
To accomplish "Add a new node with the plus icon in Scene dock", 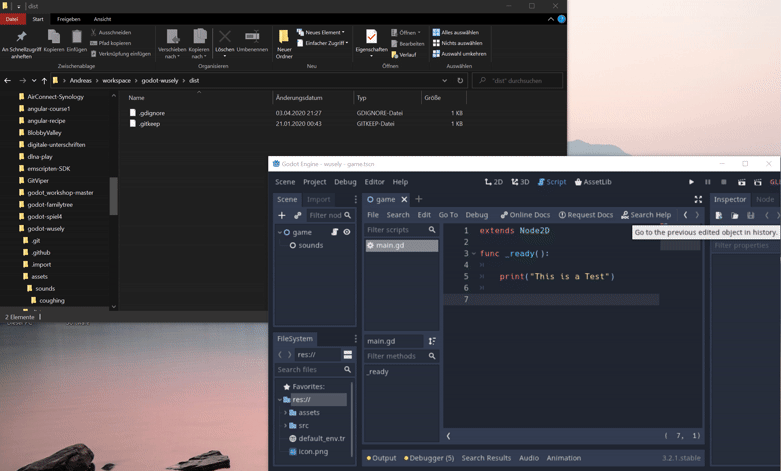I will pyautogui.click(x=282, y=215).
